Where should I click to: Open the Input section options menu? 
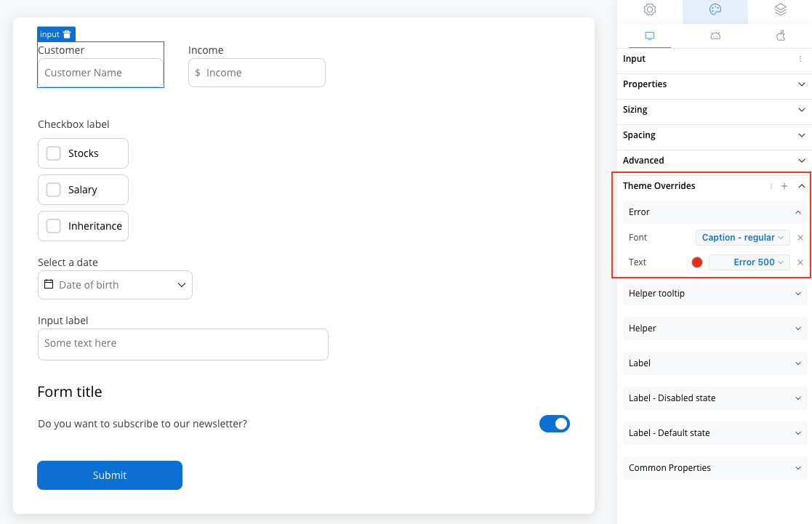coord(800,59)
